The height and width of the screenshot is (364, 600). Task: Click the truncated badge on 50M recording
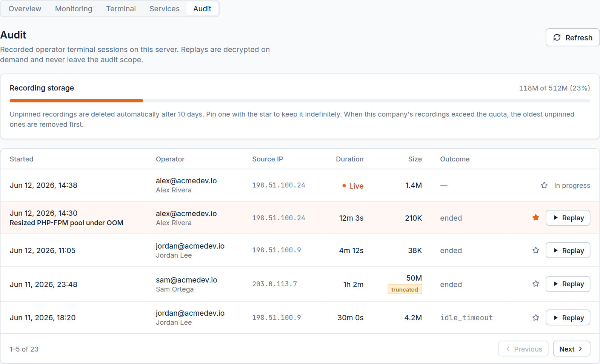click(x=405, y=289)
